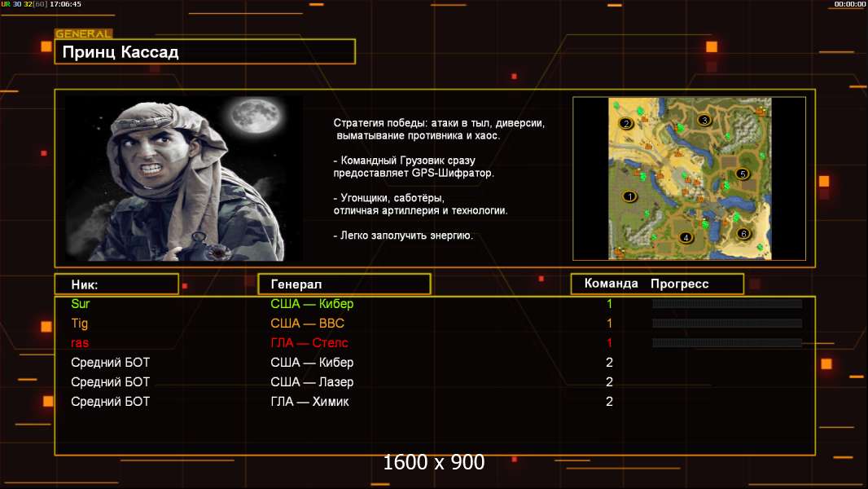The width and height of the screenshot is (868, 489).
Task: Click team number 2 in the Лазер row
Action: click(x=610, y=382)
